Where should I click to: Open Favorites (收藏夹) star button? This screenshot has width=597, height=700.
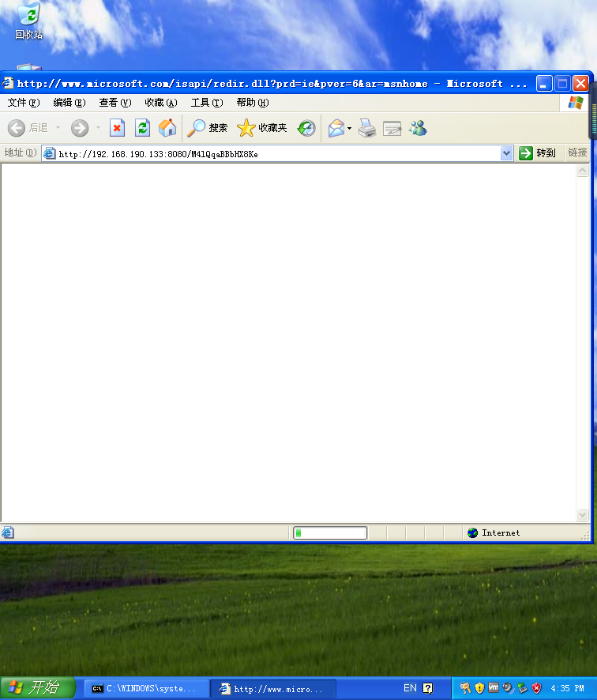[x=262, y=128]
